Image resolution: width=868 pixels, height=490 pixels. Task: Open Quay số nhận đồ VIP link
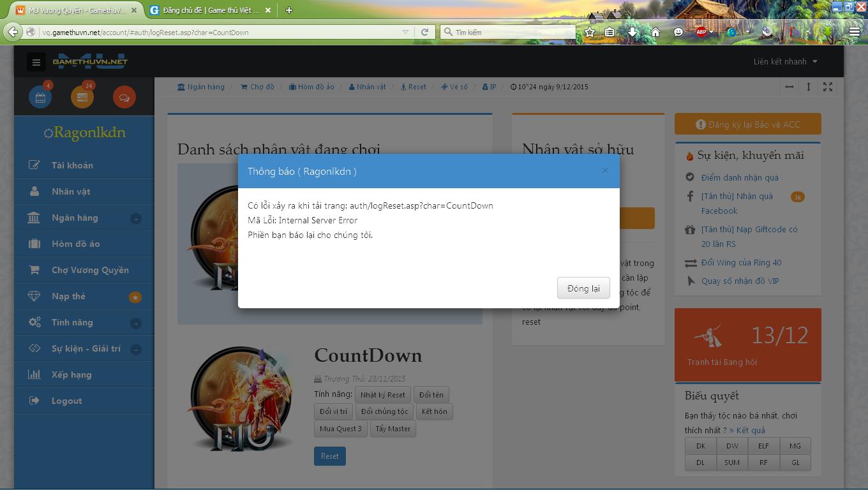pyautogui.click(x=740, y=281)
